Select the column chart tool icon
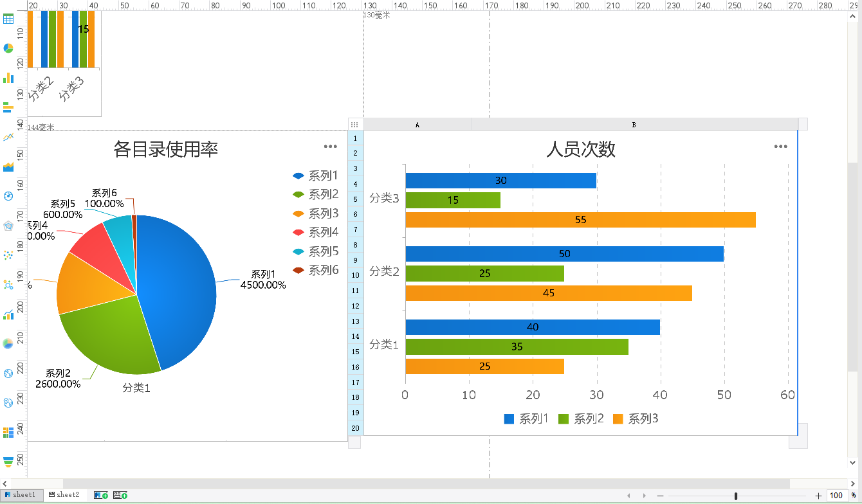Screen dimensions: 862x504 8,78
